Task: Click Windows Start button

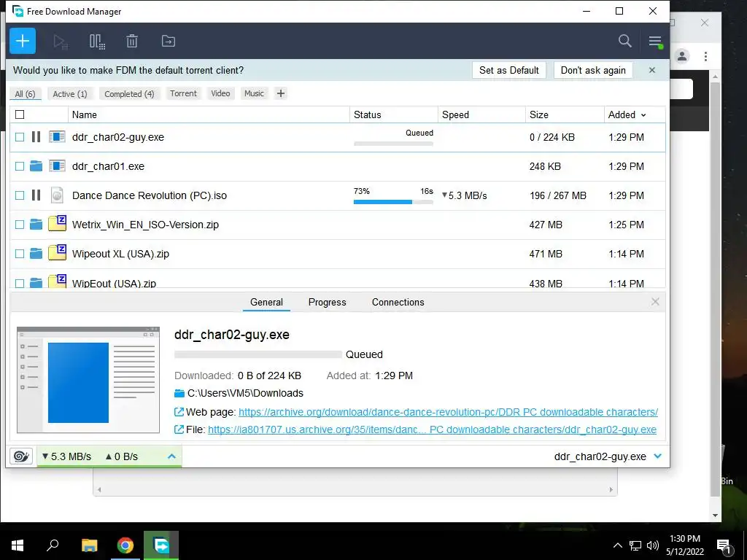Action: pos(18,545)
